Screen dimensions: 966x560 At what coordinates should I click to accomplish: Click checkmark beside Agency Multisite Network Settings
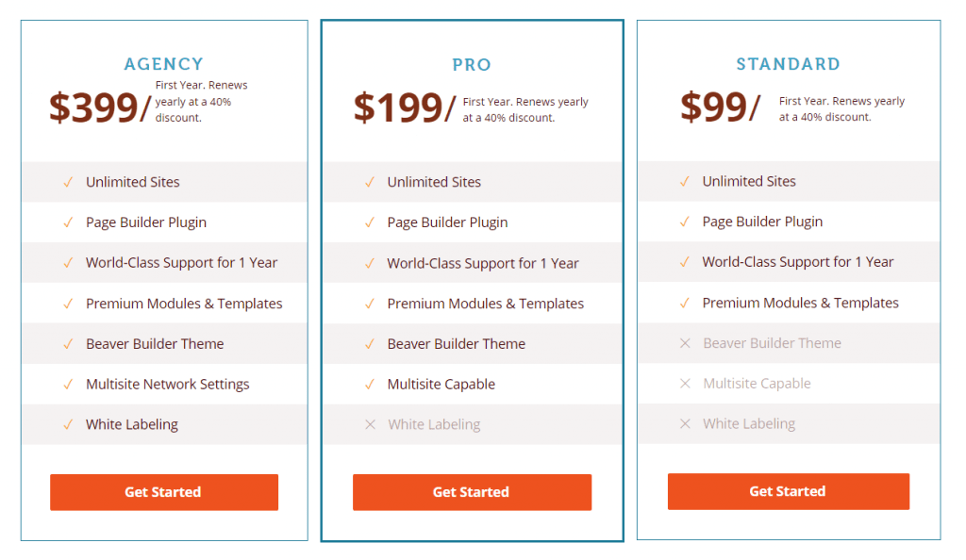(68, 385)
